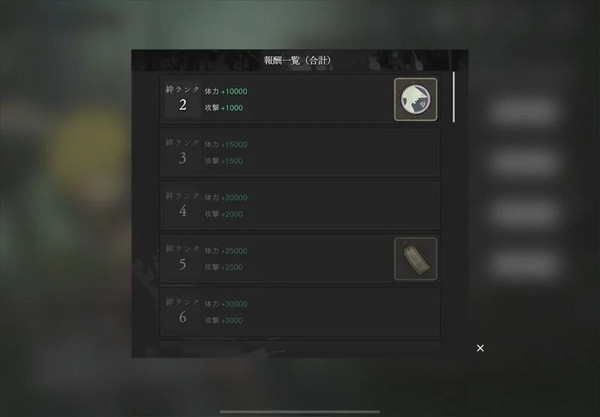Click the 体力 +20000 bonus text
This screenshot has height=417, width=600.
point(226,198)
